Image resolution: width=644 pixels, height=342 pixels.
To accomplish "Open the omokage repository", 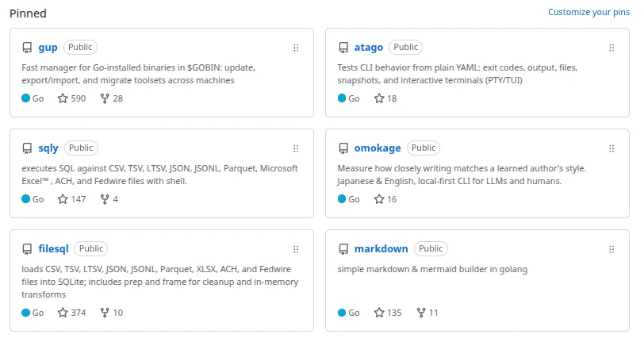I will [378, 148].
